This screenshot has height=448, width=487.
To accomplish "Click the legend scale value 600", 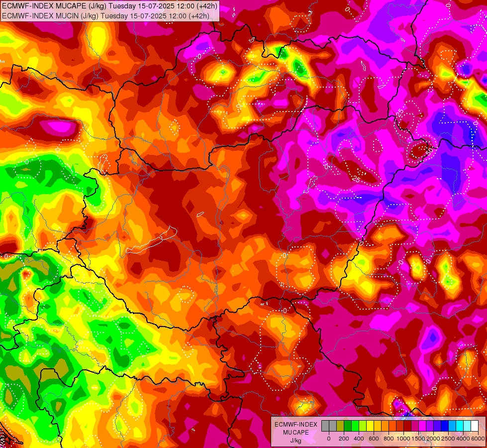I will 374,439.
